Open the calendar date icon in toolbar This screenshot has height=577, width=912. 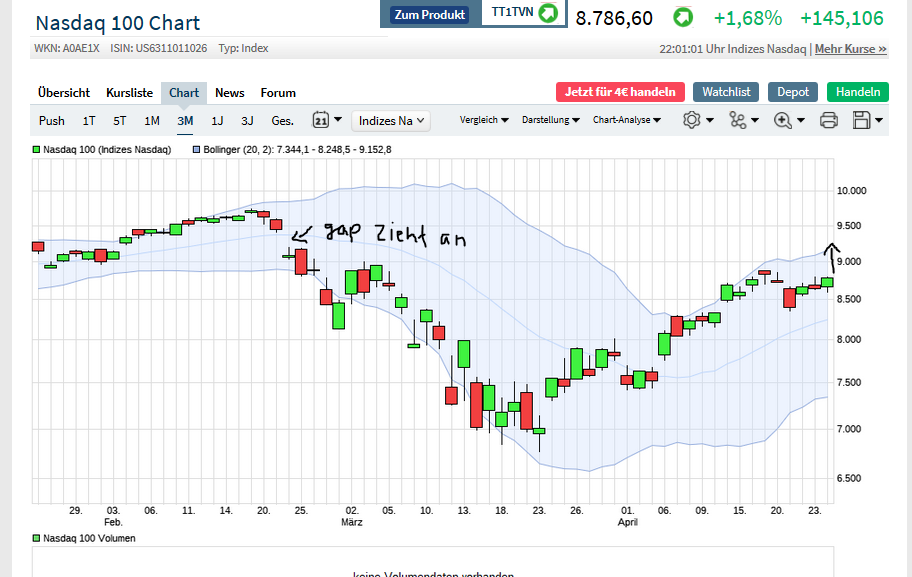coord(322,120)
